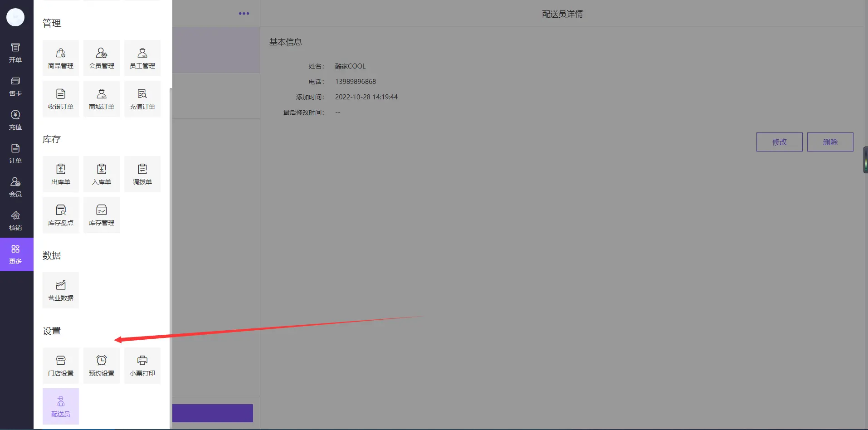Open 出库单 outbound order

[61, 174]
